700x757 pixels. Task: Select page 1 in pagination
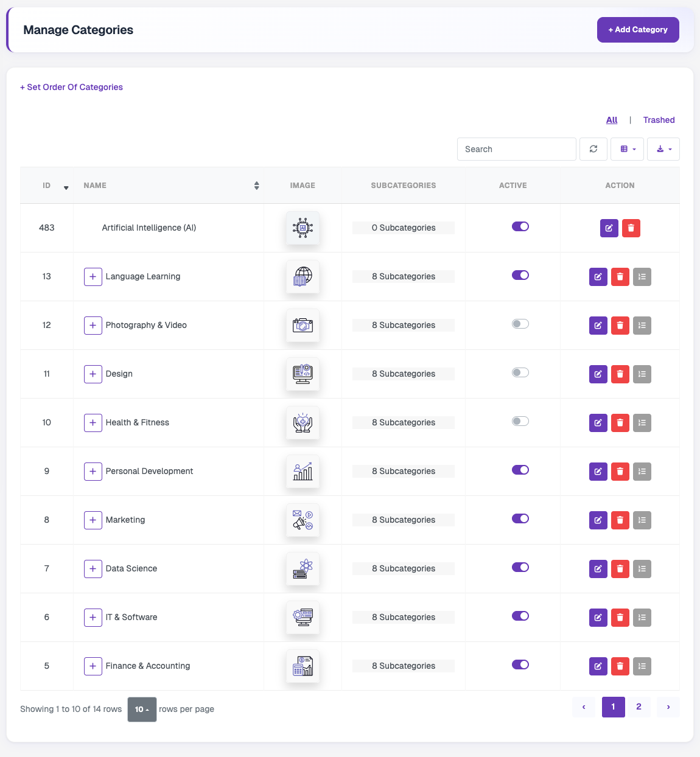613,706
